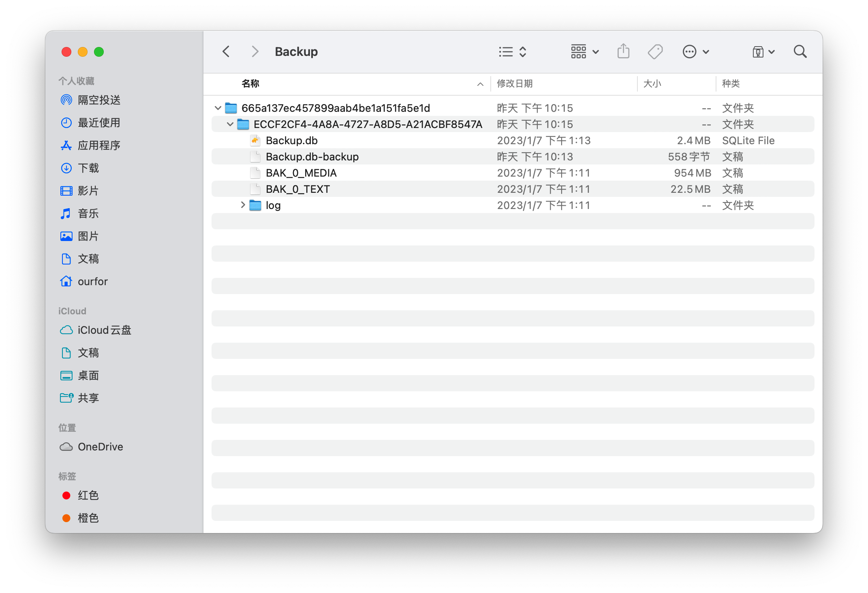This screenshot has height=593, width=868.
Task: Open the OneDrive location
Action: pos(100,447)
